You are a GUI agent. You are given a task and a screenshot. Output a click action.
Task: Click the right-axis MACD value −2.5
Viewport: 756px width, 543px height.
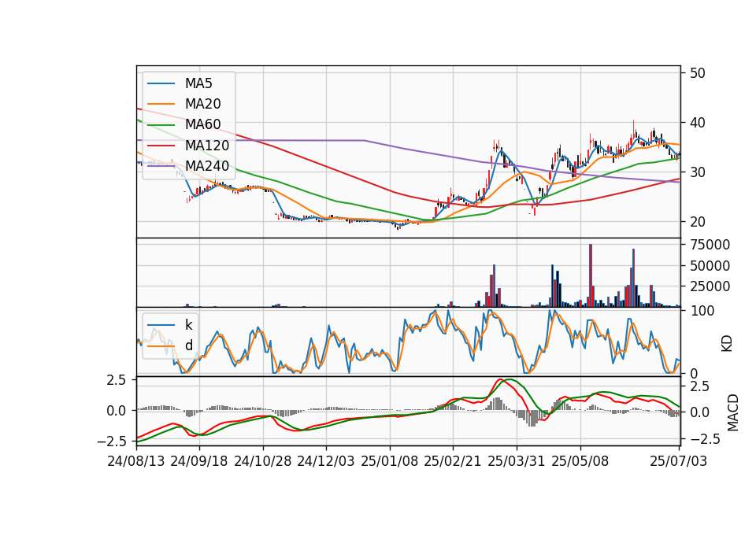click(x=704, y=439)
